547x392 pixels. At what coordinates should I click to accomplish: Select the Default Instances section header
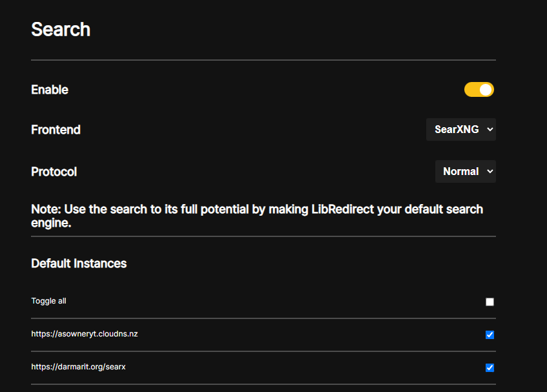tap(78, 263)
